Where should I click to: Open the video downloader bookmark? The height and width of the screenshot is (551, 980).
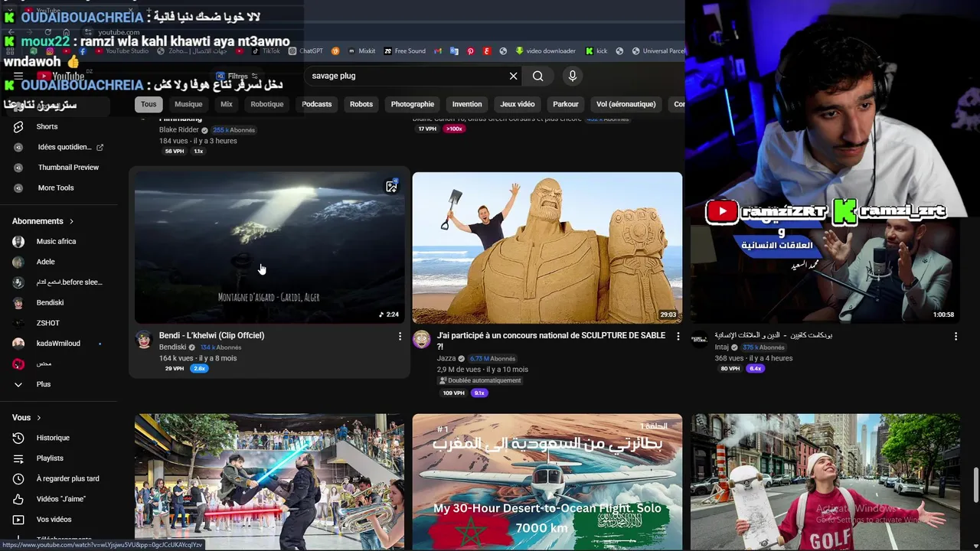[x=545, y=51]
